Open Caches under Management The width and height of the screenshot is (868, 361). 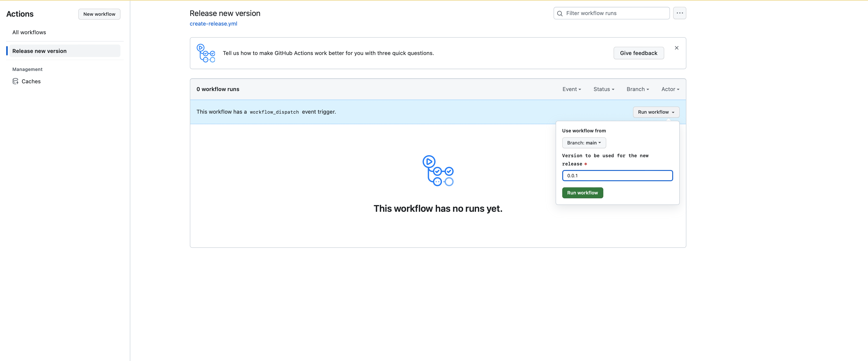point(31,81)
